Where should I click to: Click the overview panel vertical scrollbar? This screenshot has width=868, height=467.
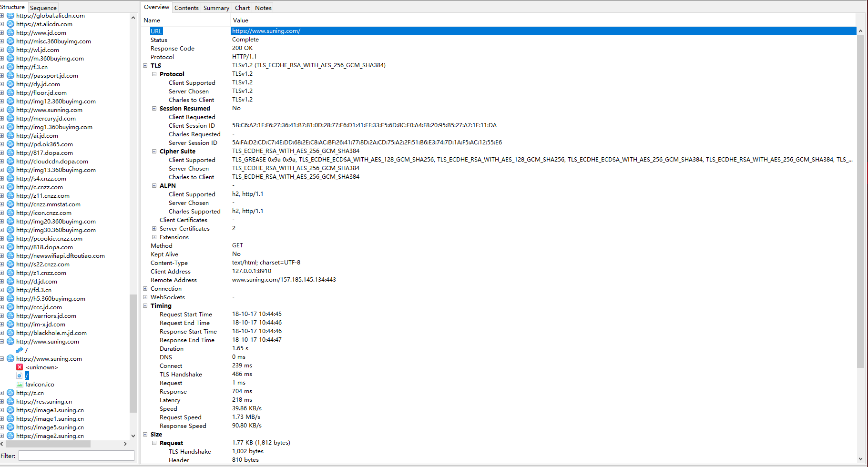point(860,201)
